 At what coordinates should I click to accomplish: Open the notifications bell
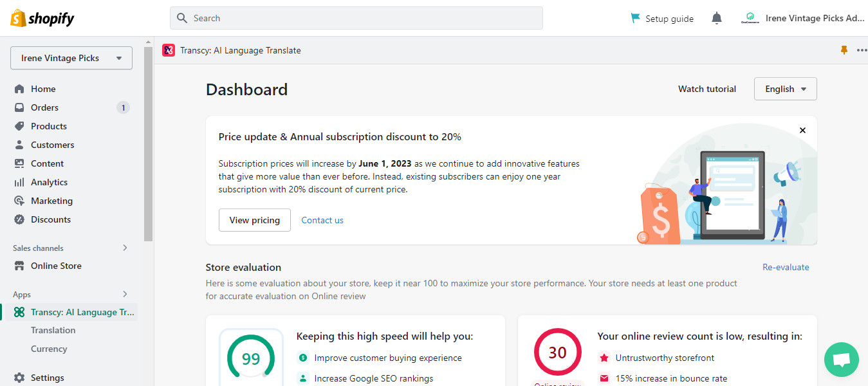(717, 18)
